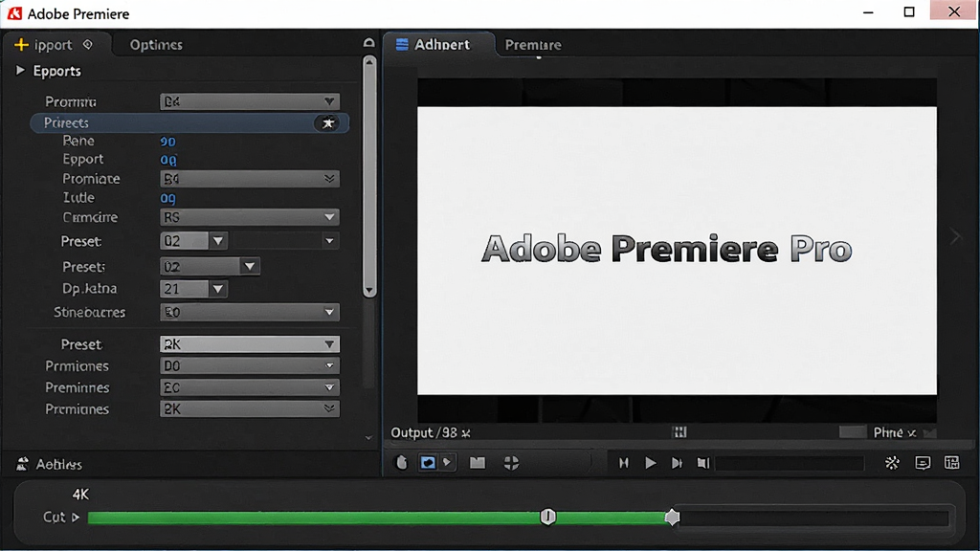Click the marker icon below the preview

pyautogui.click(x=402, y=462)
